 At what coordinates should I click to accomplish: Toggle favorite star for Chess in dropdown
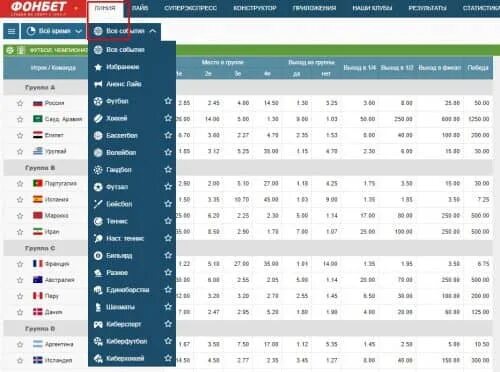click(168, 306)
